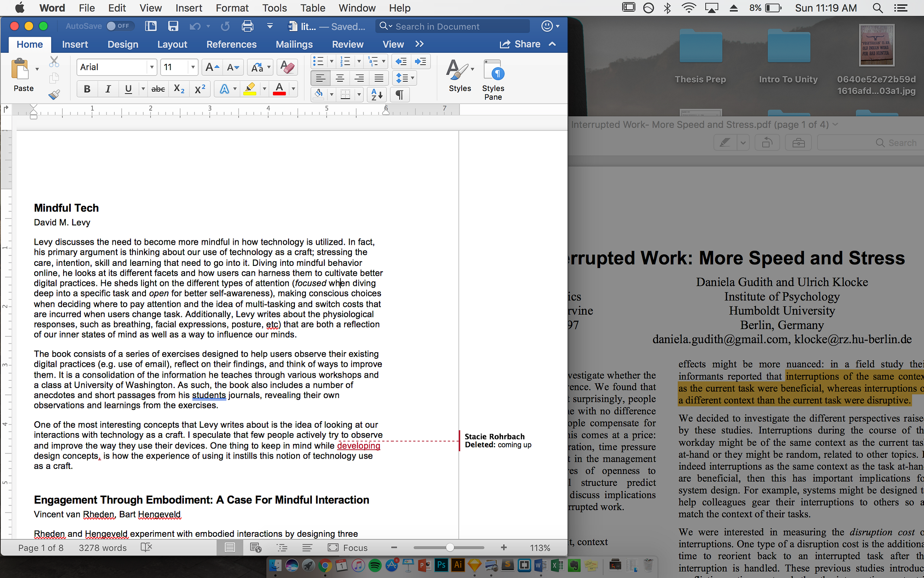Toggle Italic formatting

tap(108, 89)
